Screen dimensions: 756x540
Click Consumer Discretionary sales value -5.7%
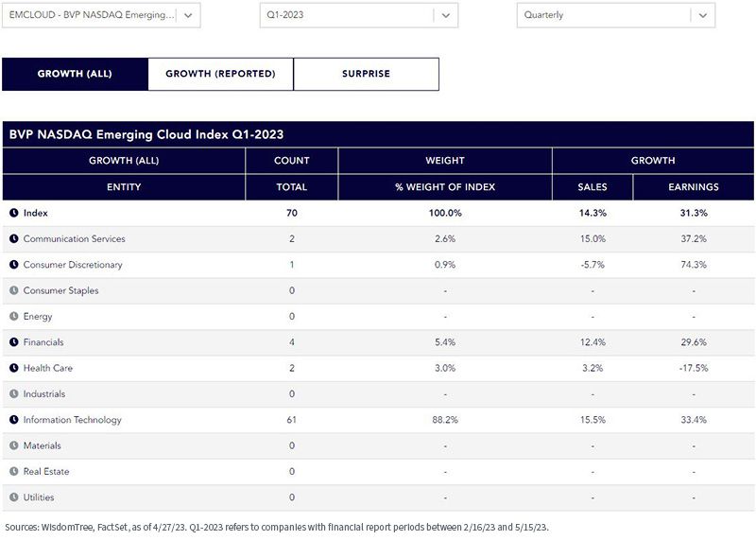click(x=593, y=265)
